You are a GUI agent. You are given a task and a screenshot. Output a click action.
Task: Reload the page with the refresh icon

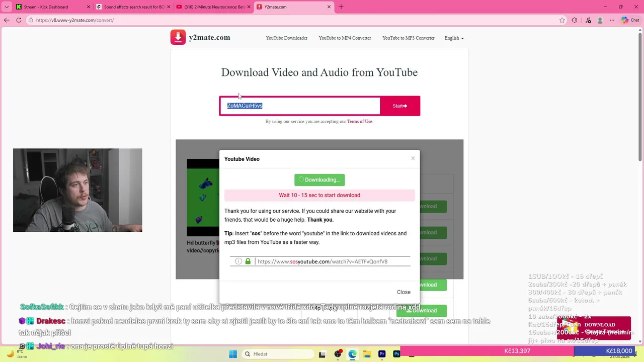[x=19, y=20]
